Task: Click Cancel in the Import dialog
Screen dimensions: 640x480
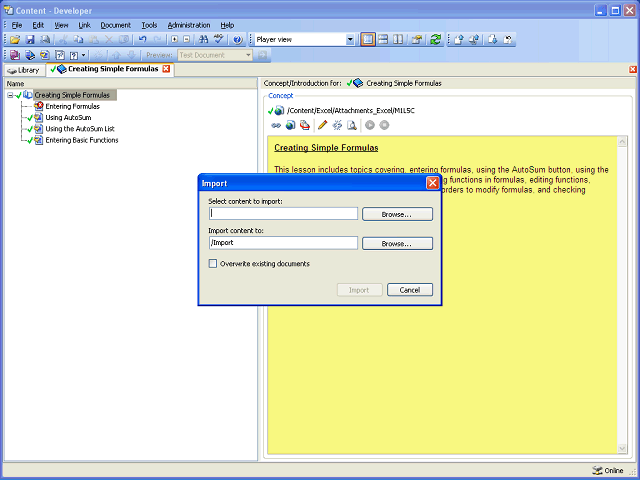Action: 410,290
